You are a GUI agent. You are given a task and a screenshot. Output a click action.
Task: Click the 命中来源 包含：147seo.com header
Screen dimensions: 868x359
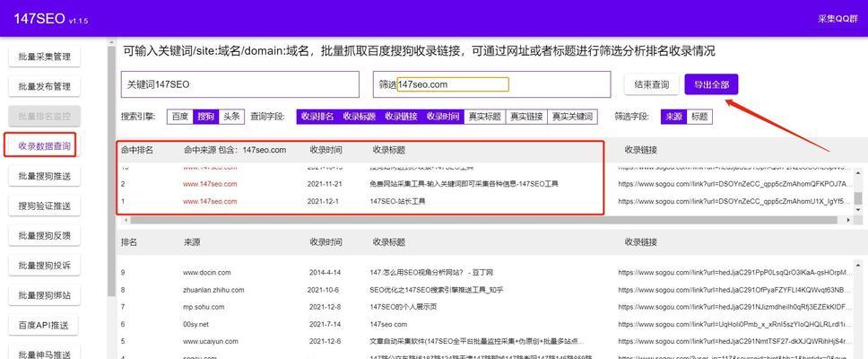pyautogui.click(x=235, y=150)
